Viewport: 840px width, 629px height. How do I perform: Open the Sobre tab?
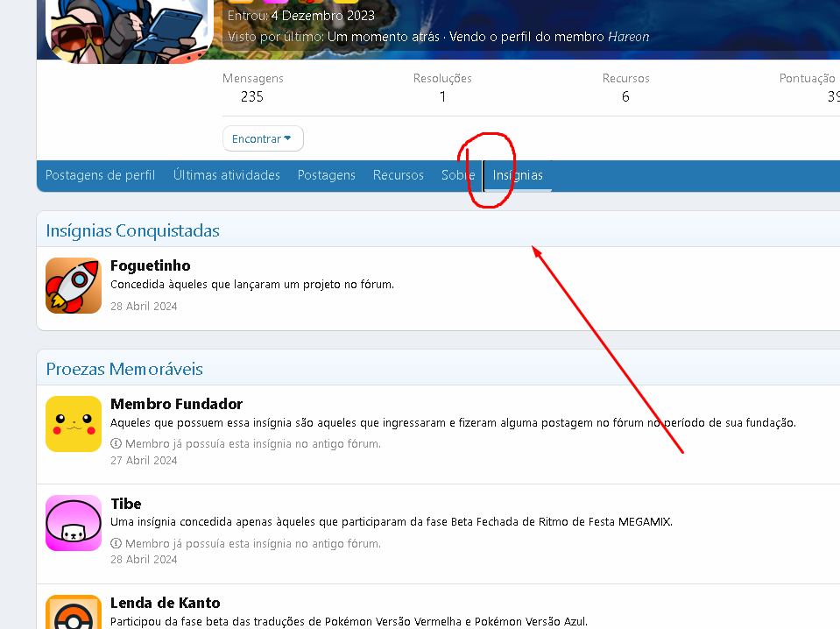point(457,175)
